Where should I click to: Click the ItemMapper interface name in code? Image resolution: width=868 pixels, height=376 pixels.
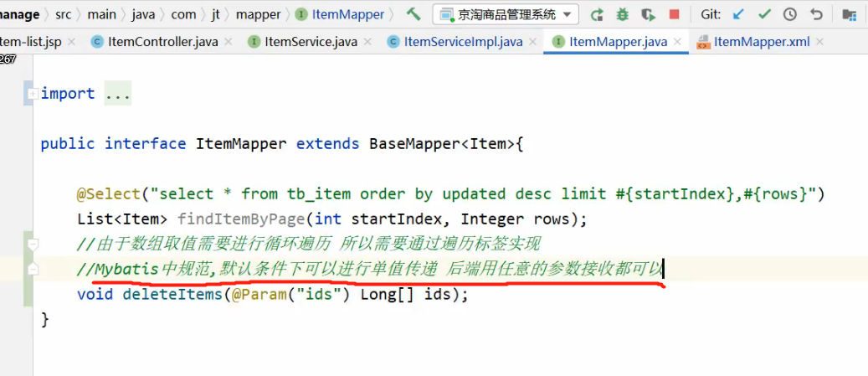[x=241, y=144]
